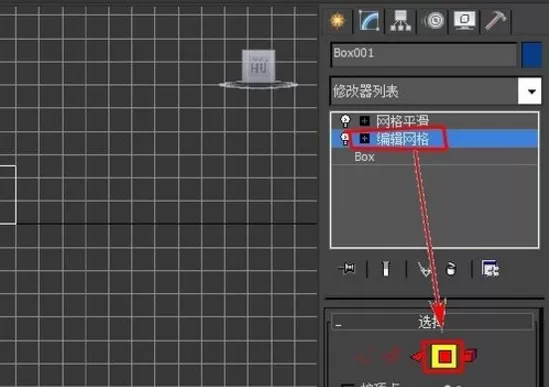549x387 pixels.
Task: Select the 编辑网格 modifier entry
Action: pyautogui.click(x=403, y=139)
